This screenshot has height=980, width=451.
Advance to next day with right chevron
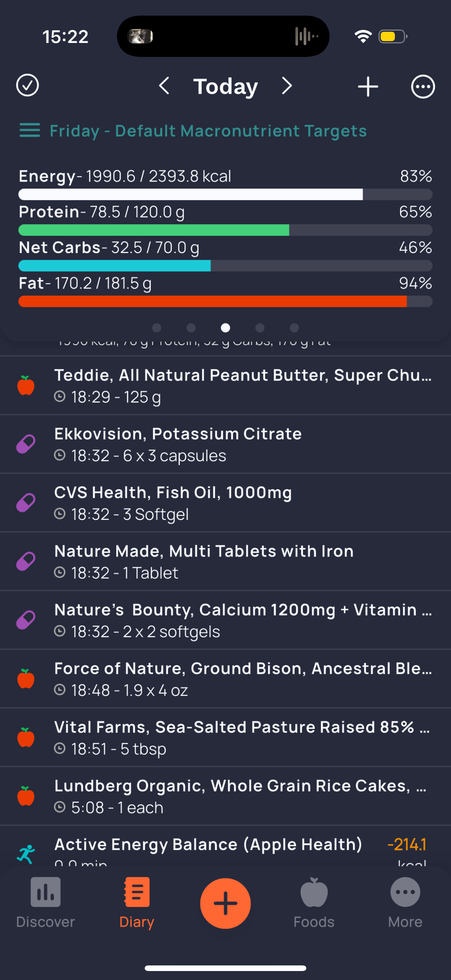(287, 86)
